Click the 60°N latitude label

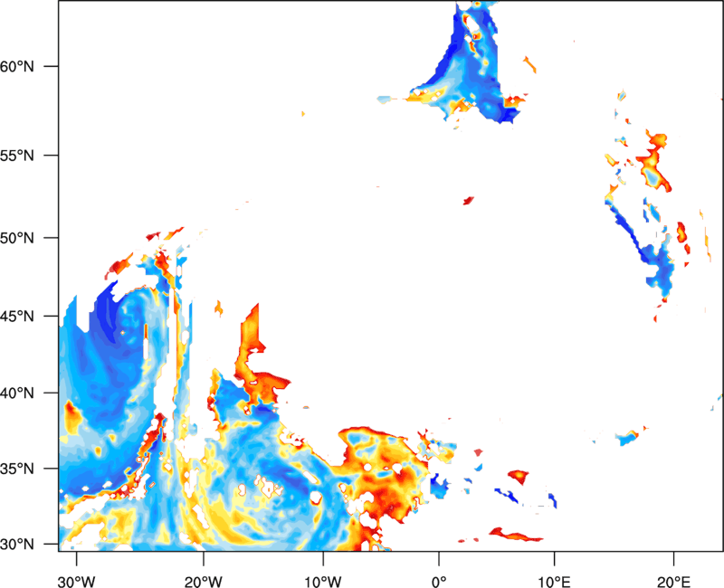(17, 66)
